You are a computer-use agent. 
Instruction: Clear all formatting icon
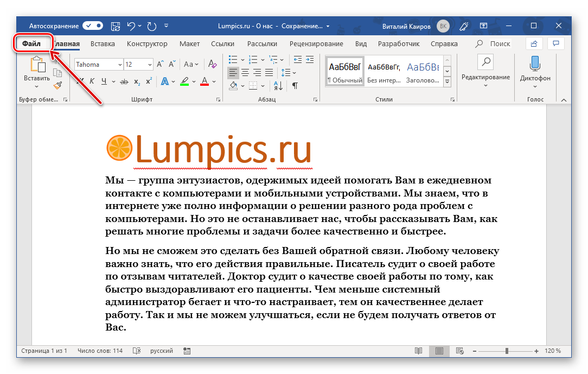click(x=212, y=64)
